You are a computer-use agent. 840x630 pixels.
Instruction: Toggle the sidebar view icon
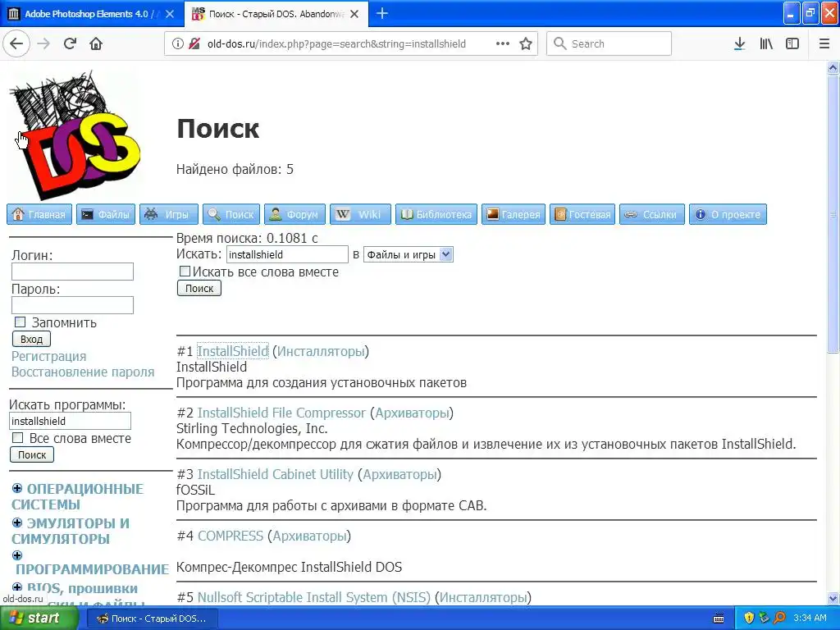pos(792,43)
